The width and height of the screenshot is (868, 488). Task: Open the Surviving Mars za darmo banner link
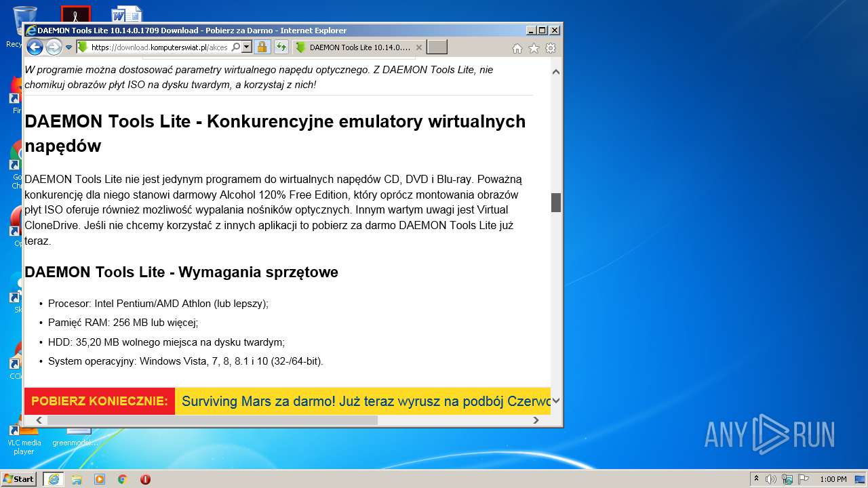click(366, 401)
